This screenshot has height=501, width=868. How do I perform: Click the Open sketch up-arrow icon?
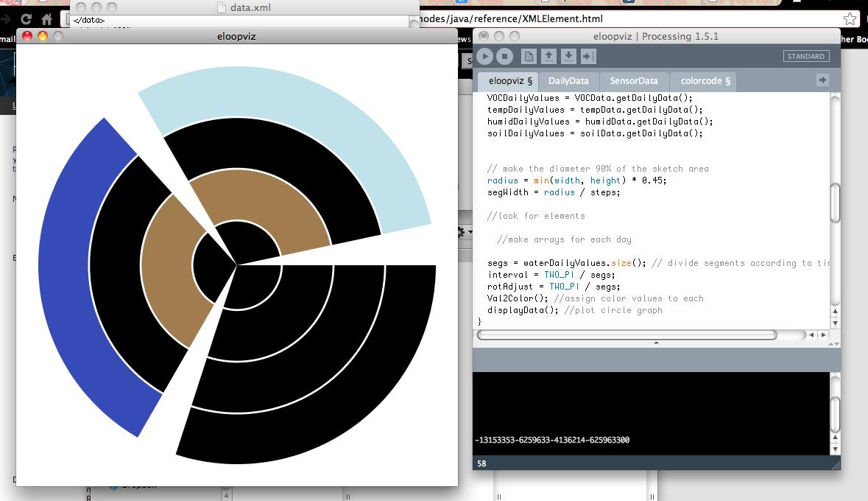click(x=548, y=56)
